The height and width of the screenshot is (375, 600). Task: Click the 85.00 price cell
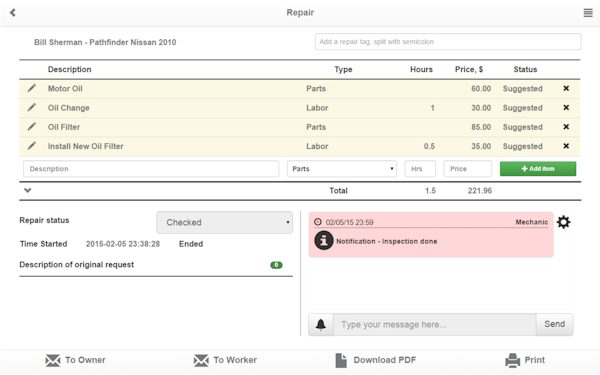click(481, 127)
